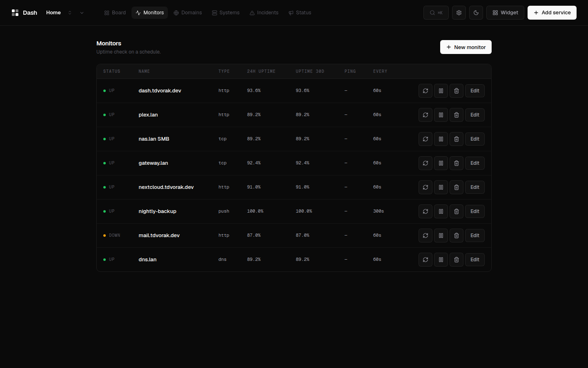Click the Widget button

505,13
